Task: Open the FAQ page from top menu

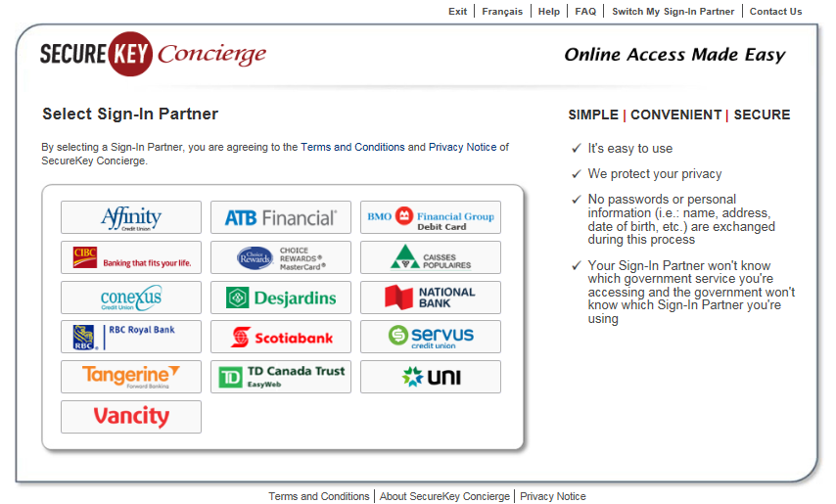Action: pos(585,12)
